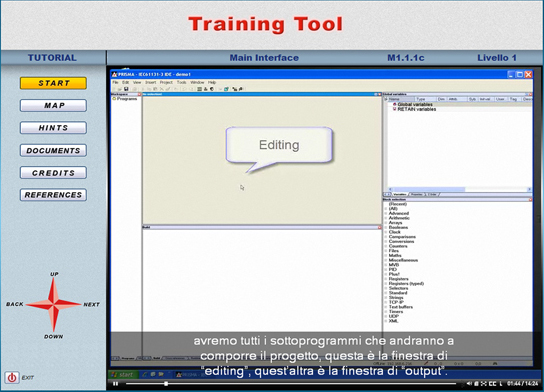Open the HINTS section

[x=53, y=128]
